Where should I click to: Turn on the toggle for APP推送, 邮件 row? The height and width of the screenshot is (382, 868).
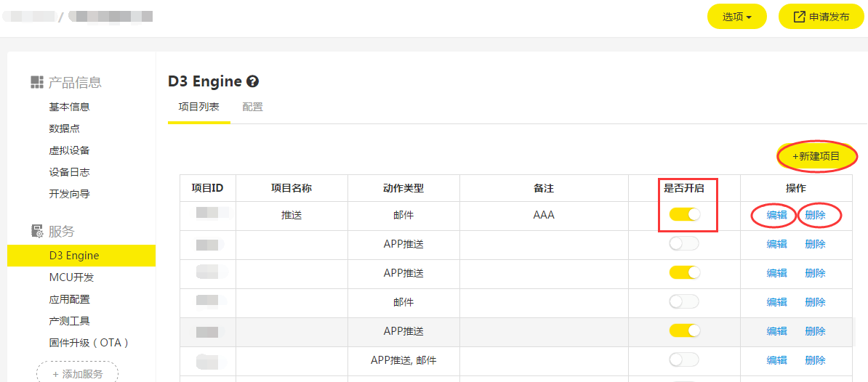(x=684, y=360)
